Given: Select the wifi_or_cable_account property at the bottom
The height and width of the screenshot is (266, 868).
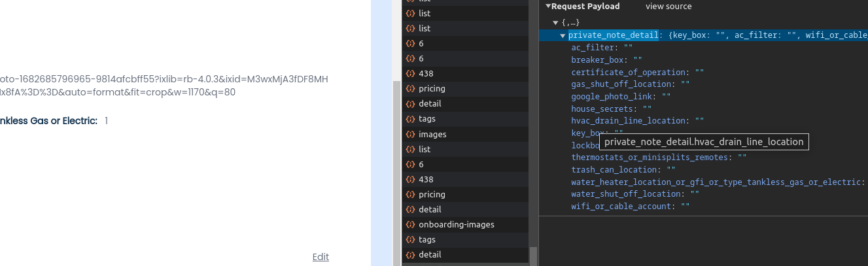Looking at the screenshot, I should coord(621,206).
